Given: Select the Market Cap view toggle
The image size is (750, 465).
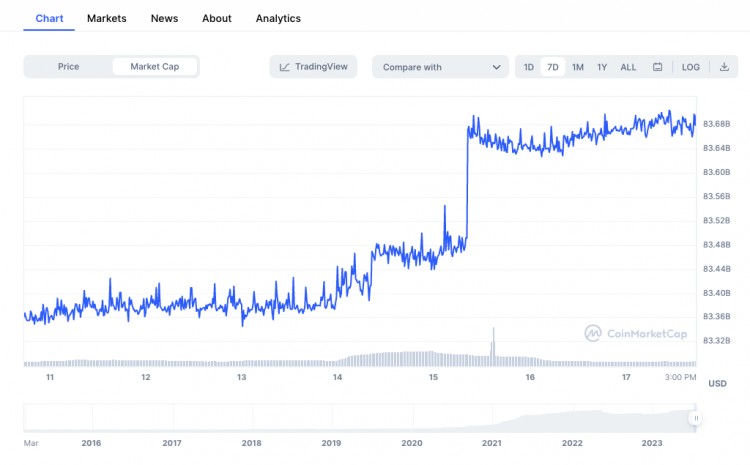Looking at the screenshot, I should click(x=155, y=67).
